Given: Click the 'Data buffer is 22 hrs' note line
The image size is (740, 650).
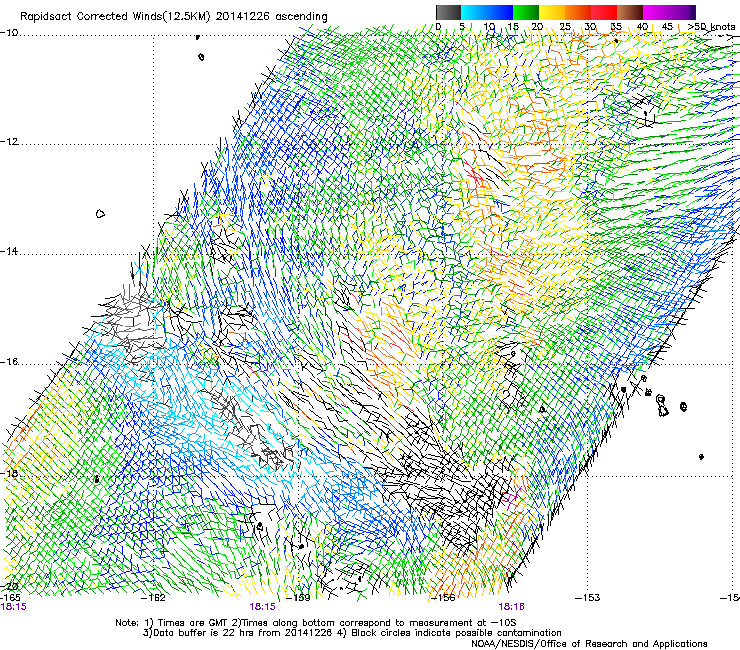Looking at the screenshot, I should [x=352, y=633].
